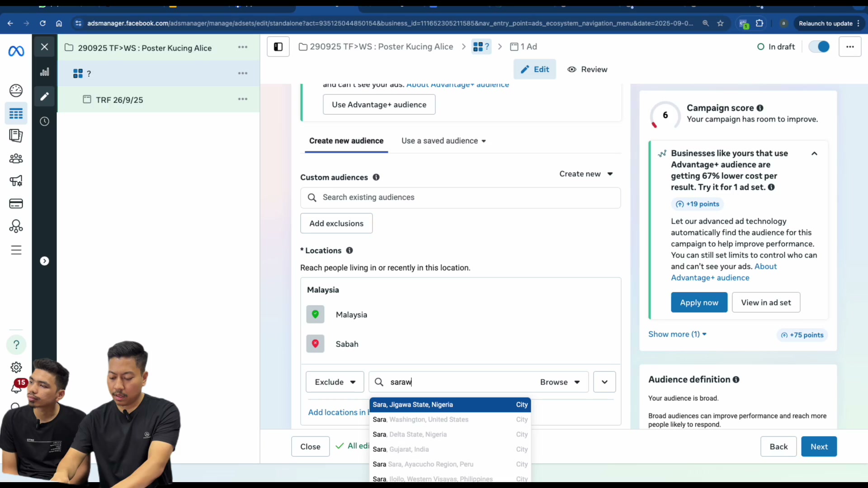Open the top-right more options menu
The width and height of the screenshot is (868, 488).
pyautogui.click(x=850, y=47)
